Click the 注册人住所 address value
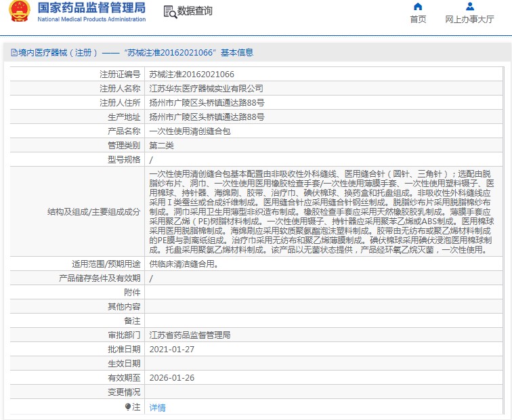Image resolution: width=512 pixels, height=420 pixels. (x=207, y=103)
